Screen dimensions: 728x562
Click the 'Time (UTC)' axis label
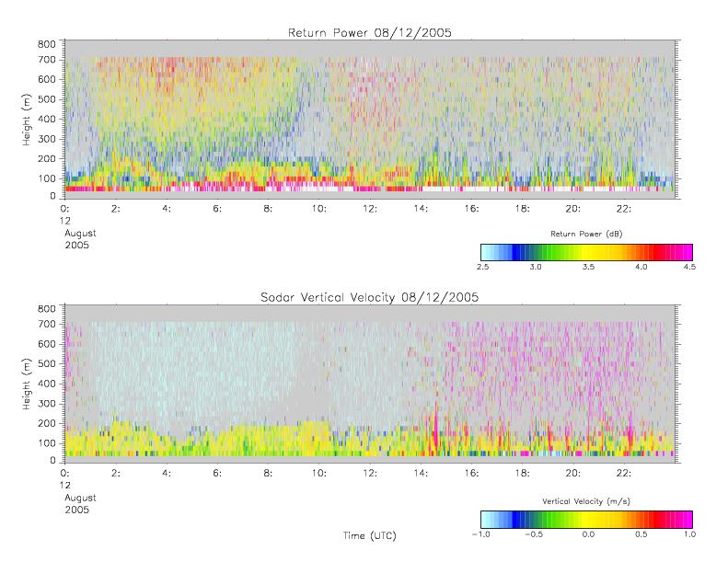coord(370,535)
